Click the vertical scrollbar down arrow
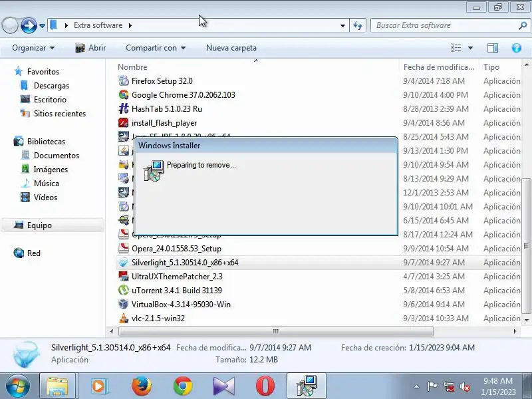Screen dimensions: 532x399 [x=527, y=320]
